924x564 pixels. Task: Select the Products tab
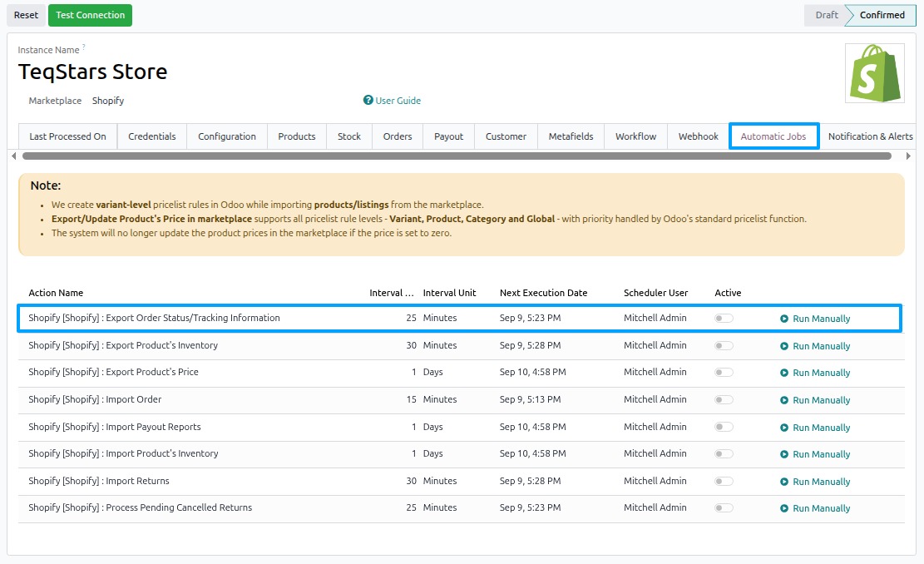coord(297,136)
